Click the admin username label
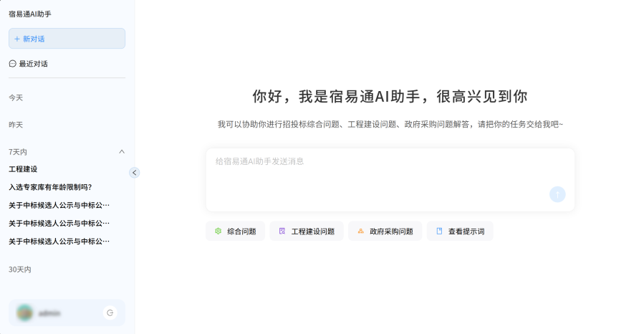The height and width of the screenshot is (334, 644). (49, 313)
